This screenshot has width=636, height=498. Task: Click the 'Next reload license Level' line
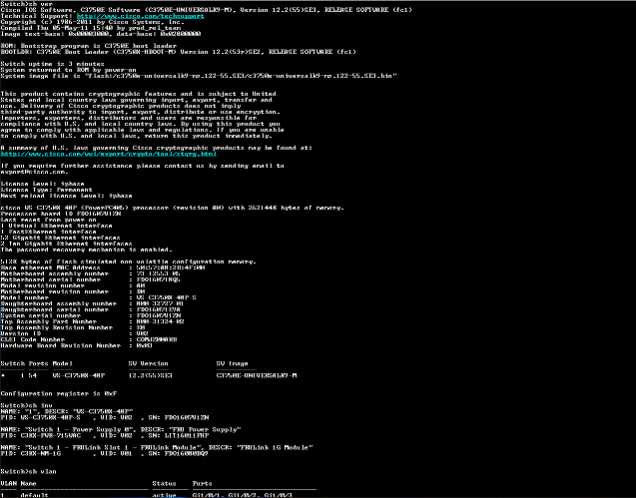66,196
